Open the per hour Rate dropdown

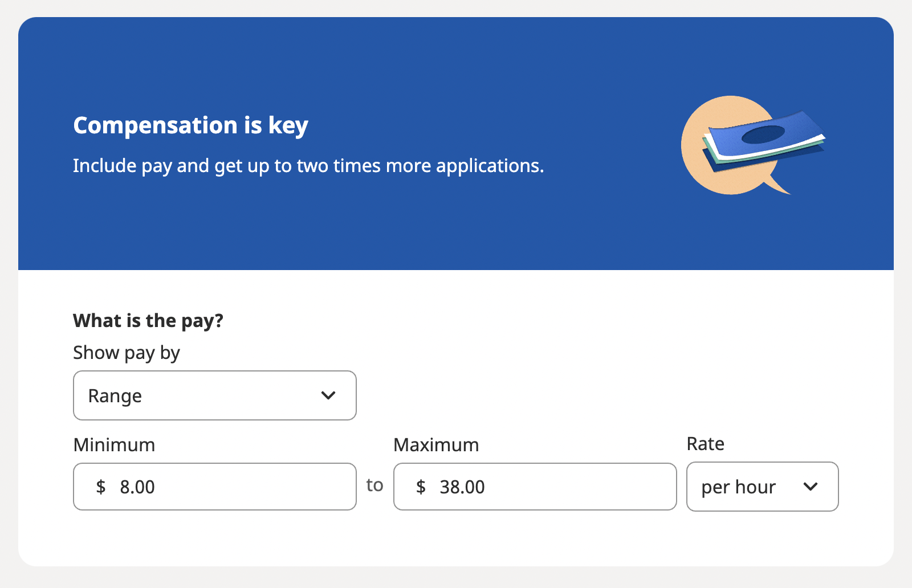tap(763, 487)
